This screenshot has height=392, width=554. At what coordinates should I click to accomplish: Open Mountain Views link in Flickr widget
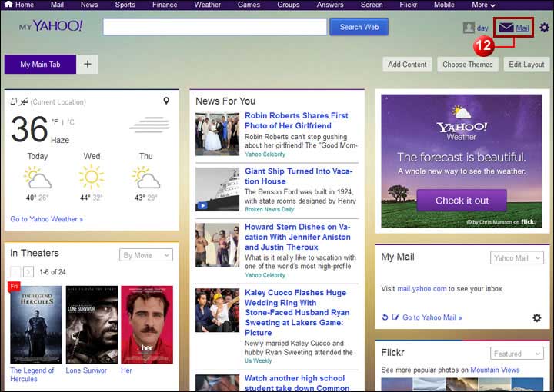(495, 370)
